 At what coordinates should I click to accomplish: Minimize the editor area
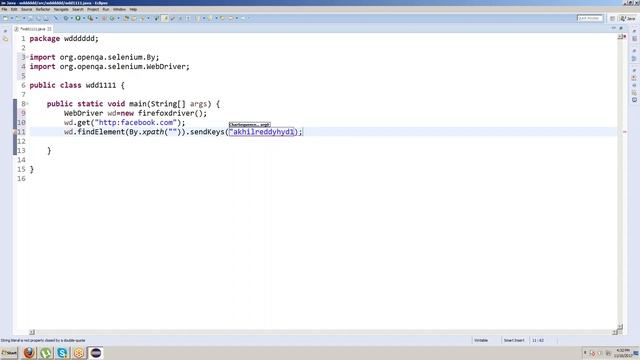click(x=613, y=28)
